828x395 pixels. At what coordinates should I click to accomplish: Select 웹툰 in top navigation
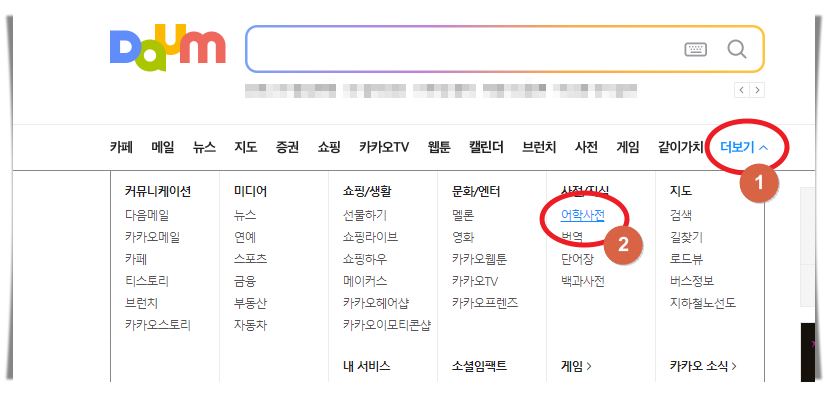pos(439,147)
